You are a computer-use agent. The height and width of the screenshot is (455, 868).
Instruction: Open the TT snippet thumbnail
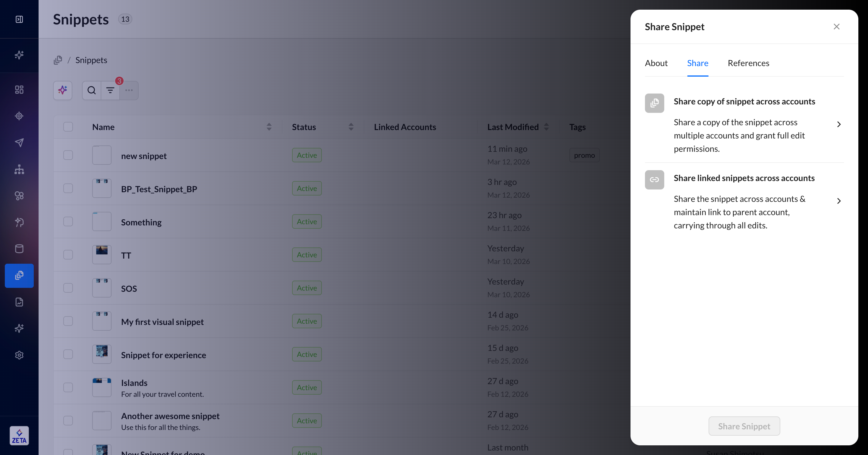[x=102, y=255]
